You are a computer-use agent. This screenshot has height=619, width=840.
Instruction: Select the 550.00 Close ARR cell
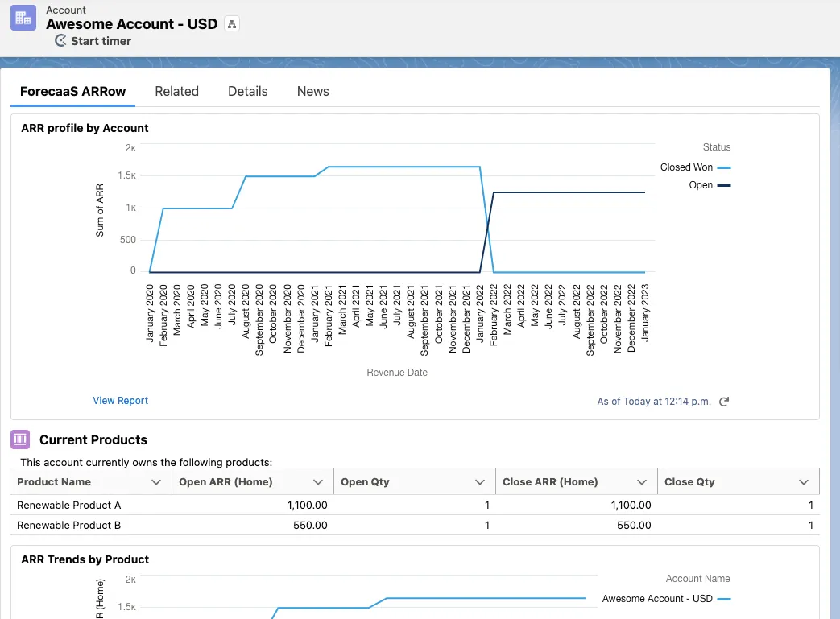coord(634,526)
